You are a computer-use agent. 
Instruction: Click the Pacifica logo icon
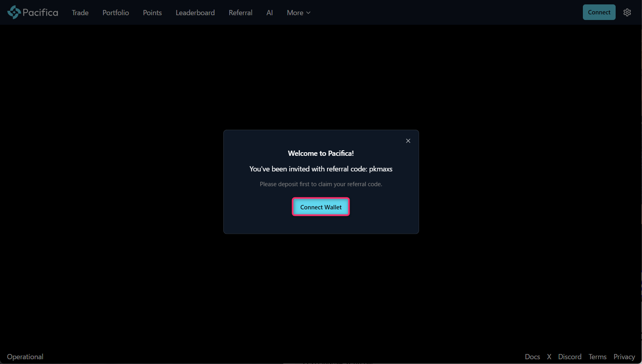[13, 12]
